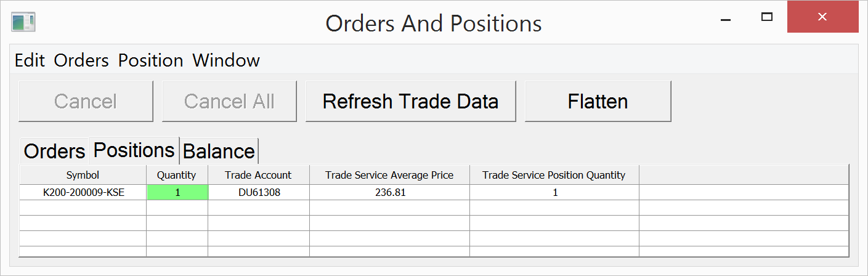Viewport: 868px width, 276px height.
Task: Click Trade Service Position Quantity header
Action: click(x=554, y=175)
